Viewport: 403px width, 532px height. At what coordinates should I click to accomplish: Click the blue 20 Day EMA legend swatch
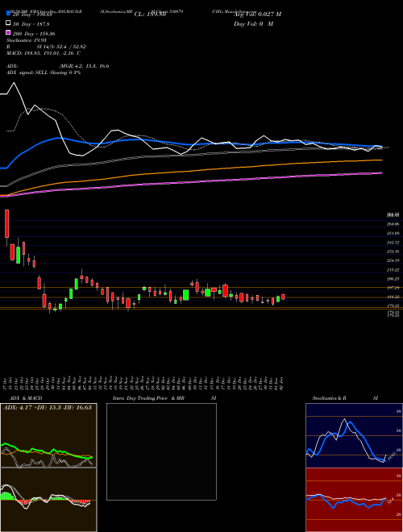pos(8,14)
